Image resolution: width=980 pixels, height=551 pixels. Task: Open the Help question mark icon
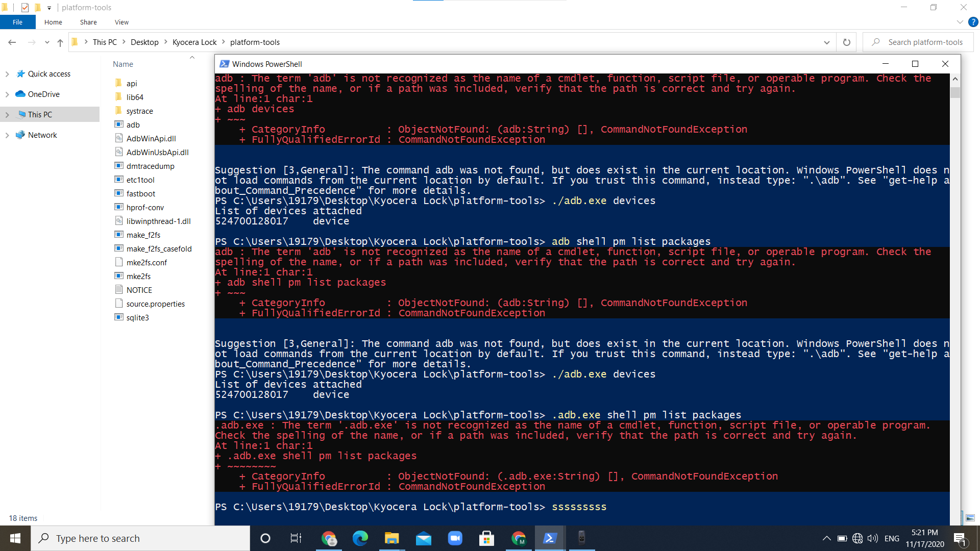pyautogui.click(x=973, y=22)
